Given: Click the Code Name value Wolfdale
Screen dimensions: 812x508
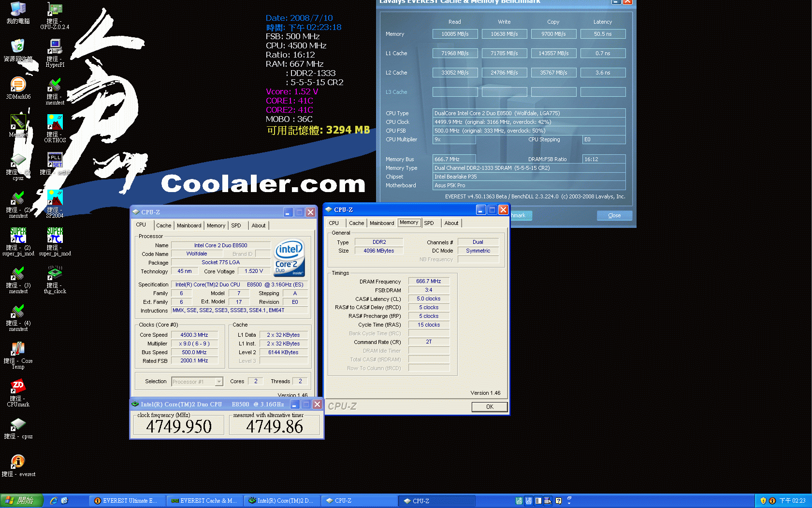Looking at the screenshot, I should [x=197, y=254].
